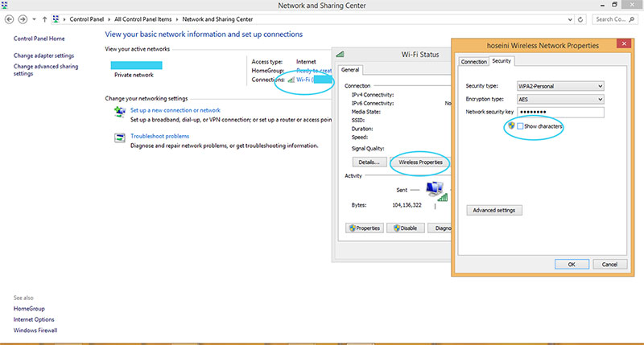Viewport: 644px width, 345px height.
Task: Enable the Show characters checkbox
Action: click(x=521, y=127)
